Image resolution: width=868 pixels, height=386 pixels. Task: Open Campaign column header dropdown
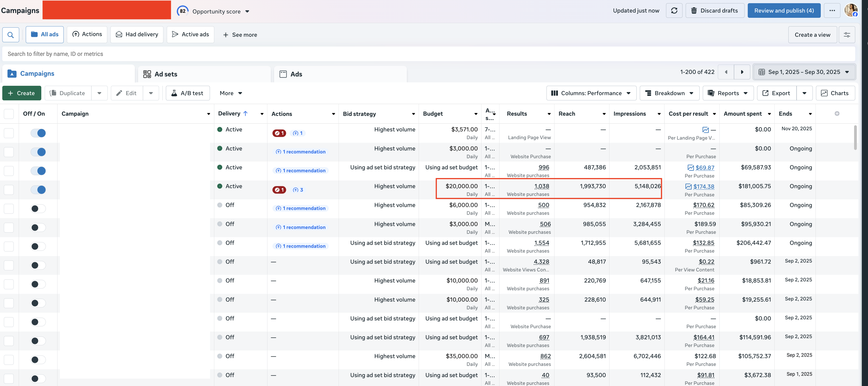coord(209,114)
